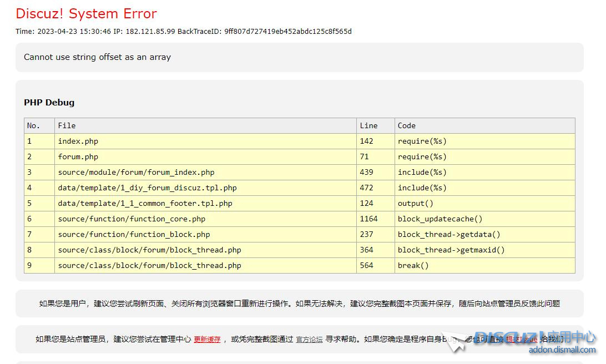This screenshot has width=606, height=364.
Task: Click the addon.dismall.com watermark text
Action: coord(562,350)
